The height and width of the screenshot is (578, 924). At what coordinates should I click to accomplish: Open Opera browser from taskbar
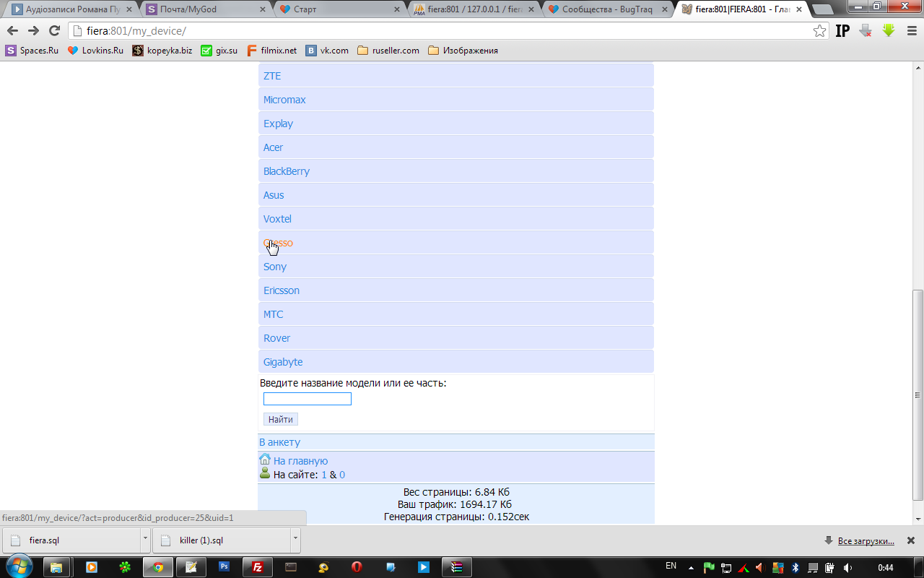(x=357, y=567)
